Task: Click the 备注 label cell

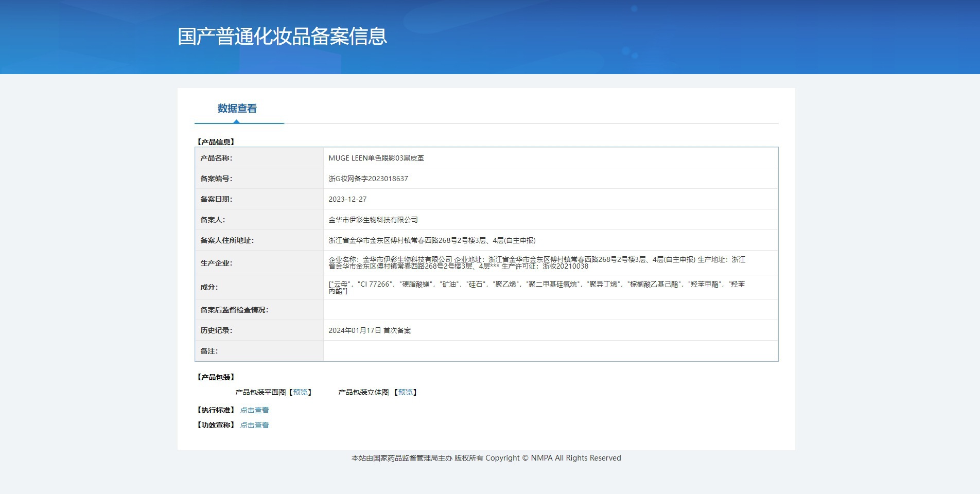Action: tap(259, 351)
